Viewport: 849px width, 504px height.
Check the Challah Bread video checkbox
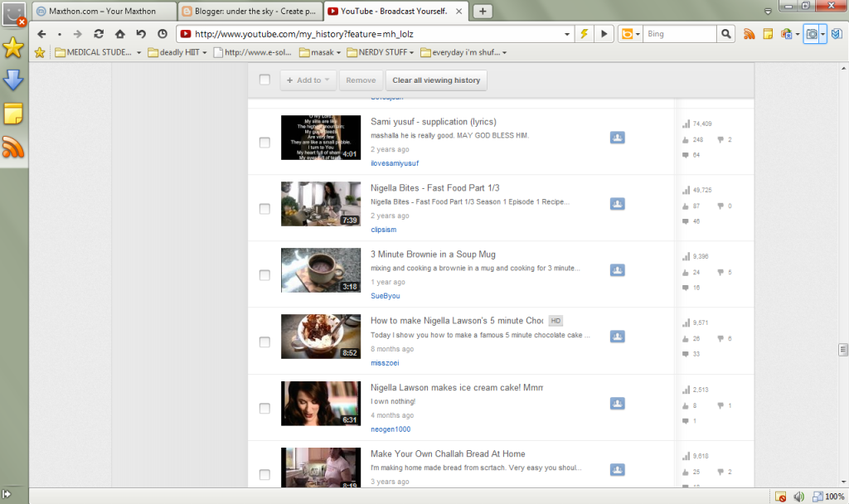(264, 475)
